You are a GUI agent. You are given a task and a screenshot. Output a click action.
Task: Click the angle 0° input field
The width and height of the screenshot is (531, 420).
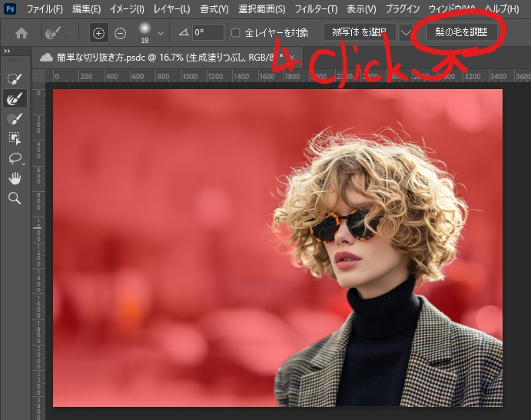[208, 32]
